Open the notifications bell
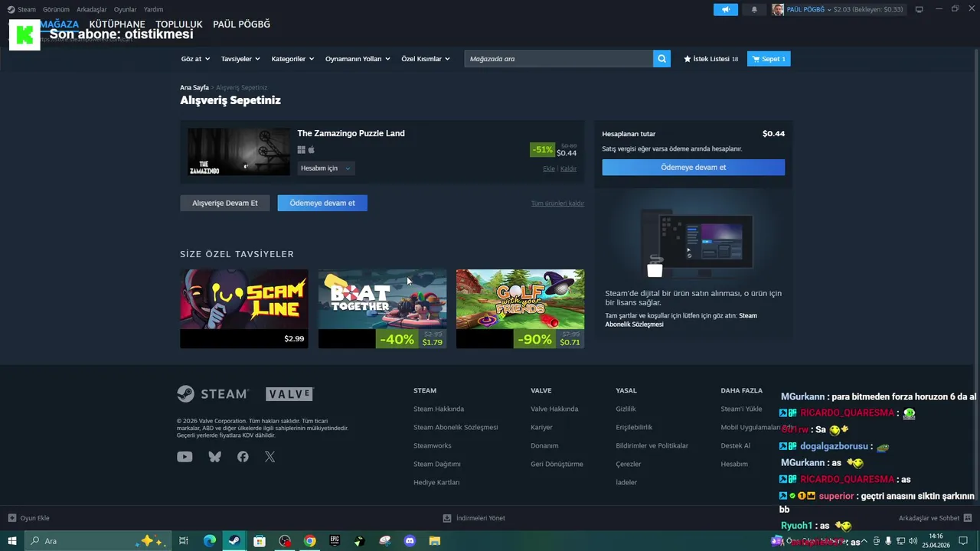Image resolution: width=980 pixels, height=551 pixels. [x=754, y=9]
